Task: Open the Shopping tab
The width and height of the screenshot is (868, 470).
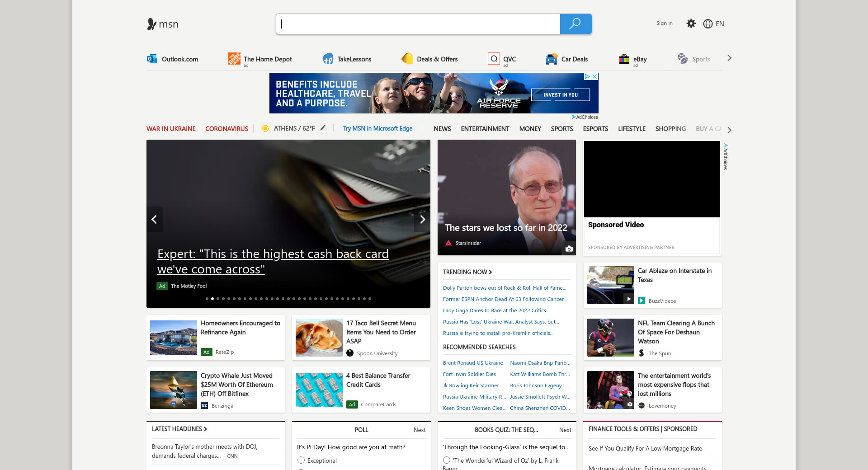Action: click(670, 129)
